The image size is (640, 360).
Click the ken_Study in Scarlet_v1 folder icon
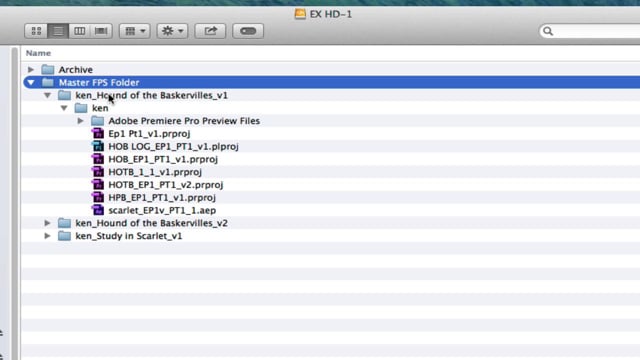tap(64, 236)
